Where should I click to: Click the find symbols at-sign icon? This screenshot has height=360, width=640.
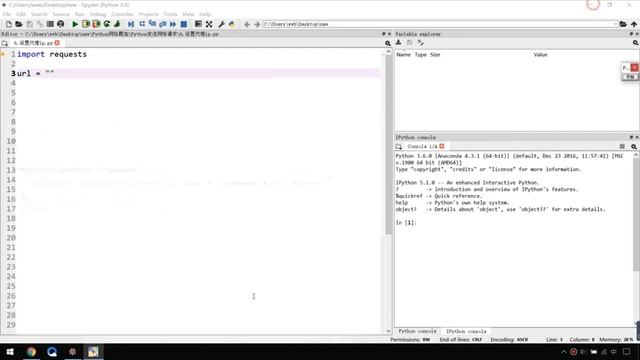[x=60, y=24]
